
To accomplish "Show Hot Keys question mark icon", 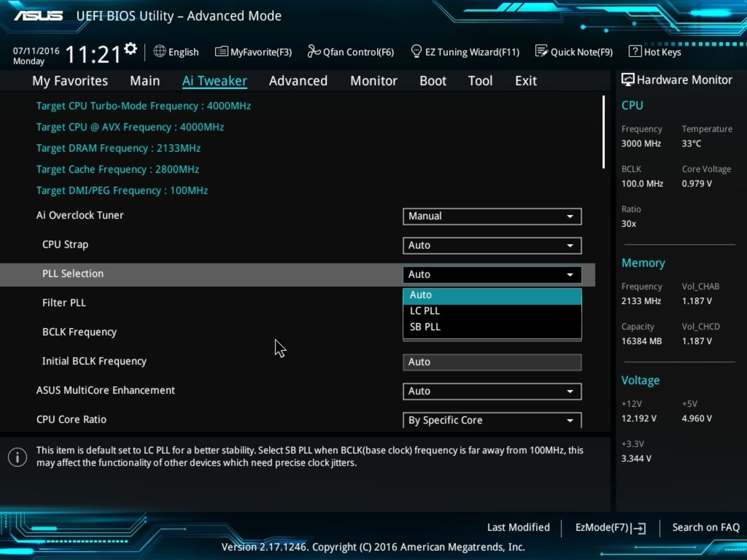I will coord(635,52).
